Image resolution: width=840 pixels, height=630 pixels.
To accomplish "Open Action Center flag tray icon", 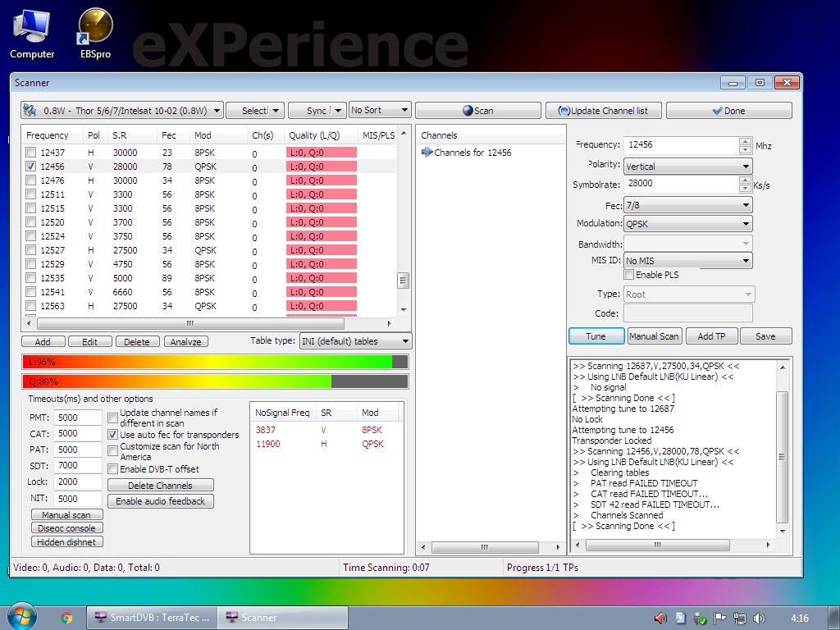I will pyautogui.click(x=719, y=619).
